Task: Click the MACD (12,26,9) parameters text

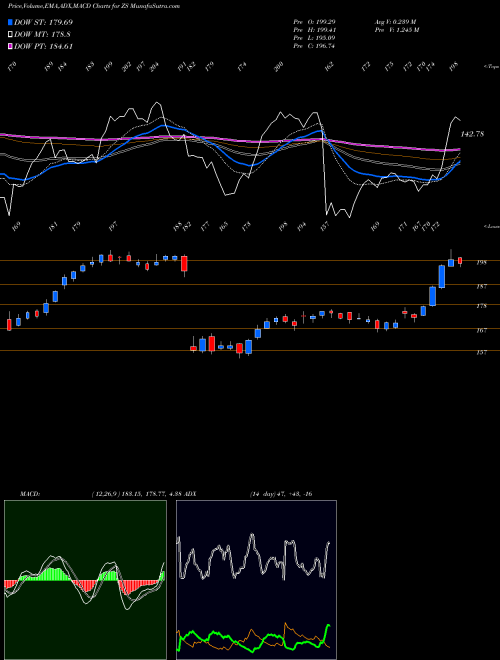Action: click(136, 494)
